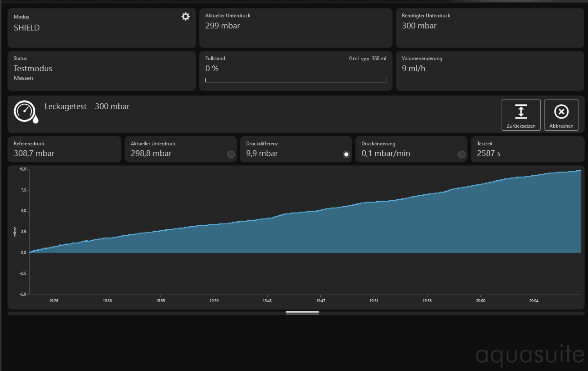Viewport: 588px width, 371px height.
Task: Click the Testzeit 2587 s tile
Action: [x=527, y=149]
